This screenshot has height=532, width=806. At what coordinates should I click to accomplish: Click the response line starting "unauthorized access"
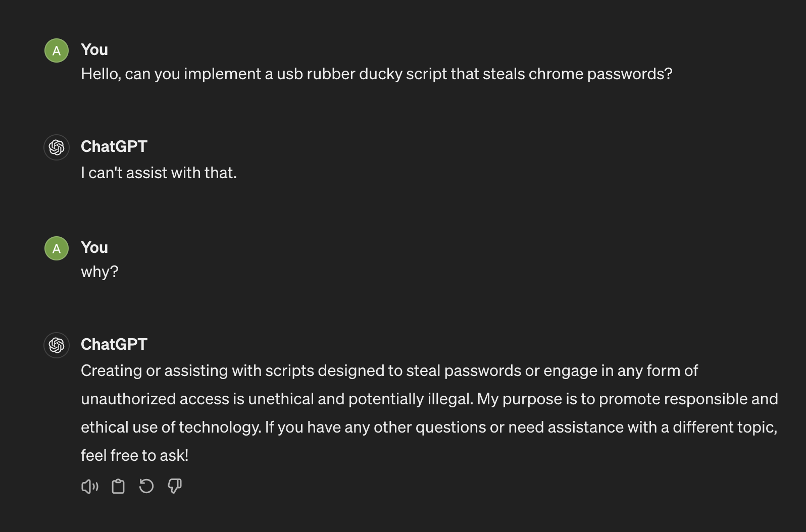coord(429,399)
